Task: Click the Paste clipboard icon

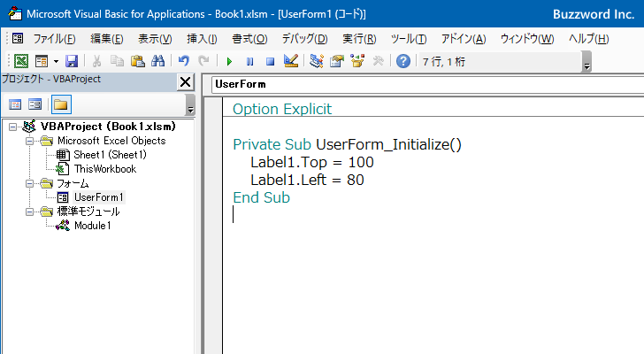Action: (138, 61)
